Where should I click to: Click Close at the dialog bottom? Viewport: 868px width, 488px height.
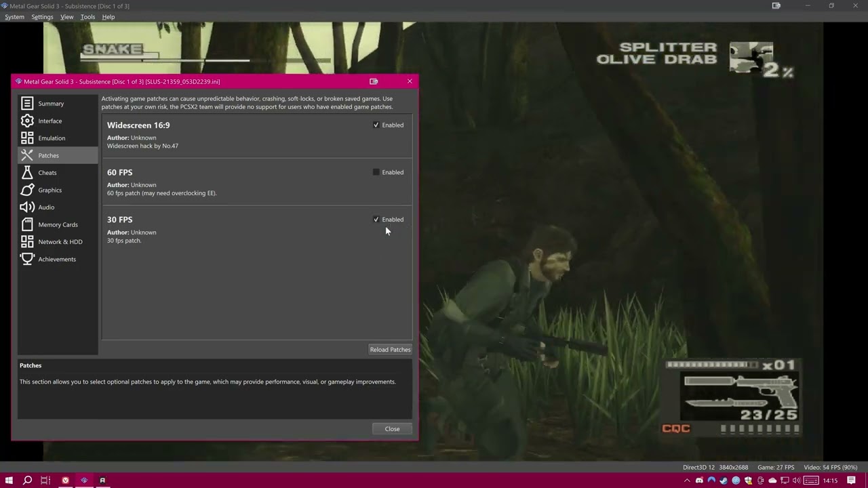[x=392, y=429]
